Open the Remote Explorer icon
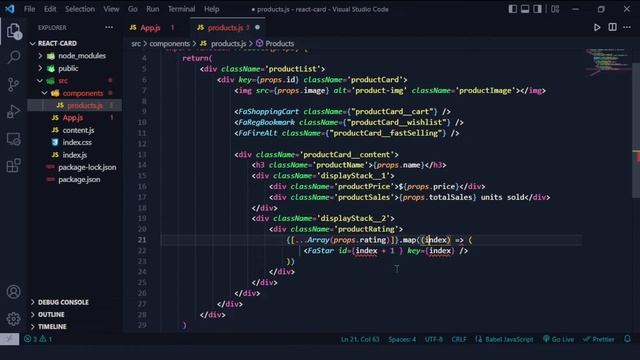Screen dimensions: 640x360 coord(13,139)
